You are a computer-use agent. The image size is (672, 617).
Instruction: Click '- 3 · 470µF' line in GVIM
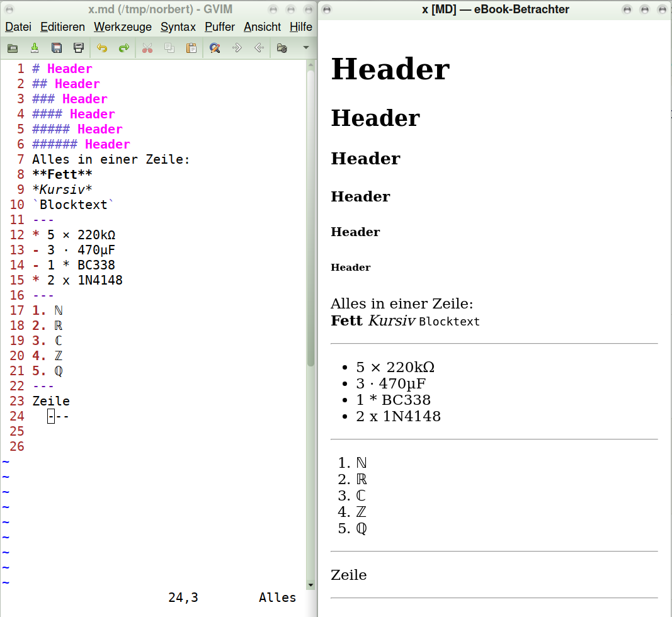click(74, 250)
